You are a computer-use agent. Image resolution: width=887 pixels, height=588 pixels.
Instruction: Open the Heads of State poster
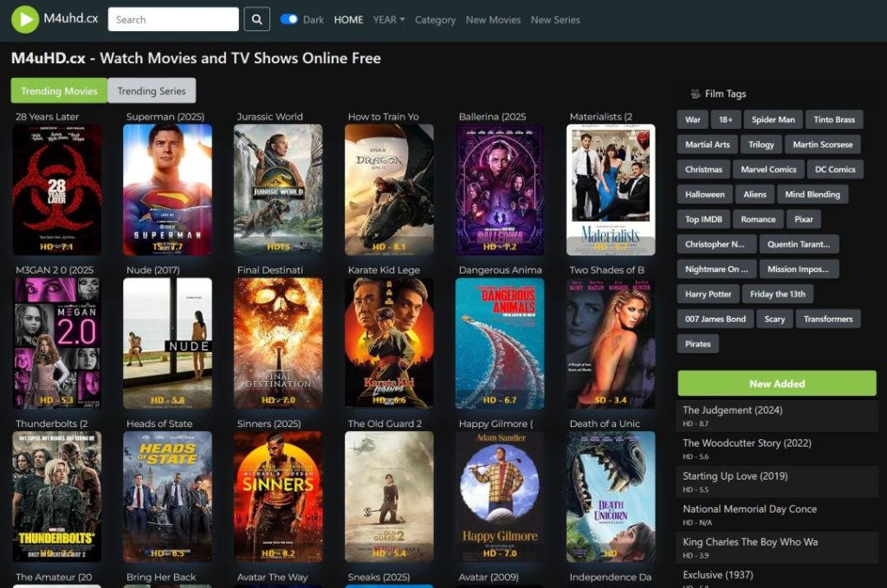click(167, 496)
